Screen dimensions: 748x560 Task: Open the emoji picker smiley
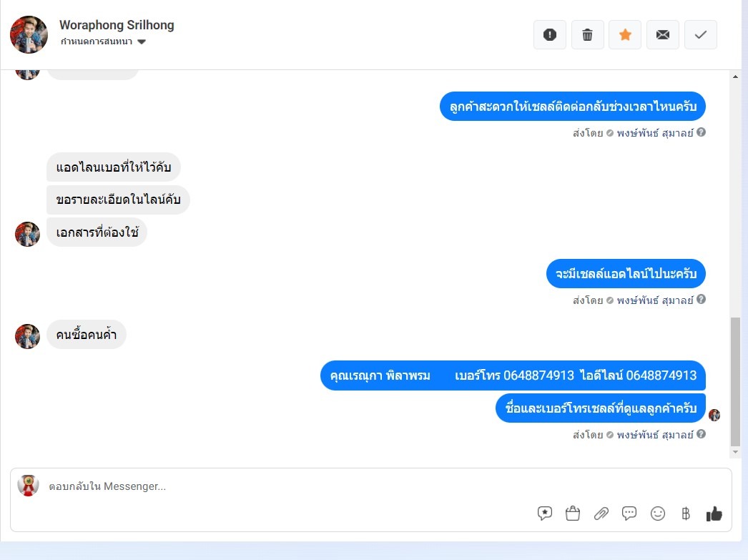[x=658, y=514]
